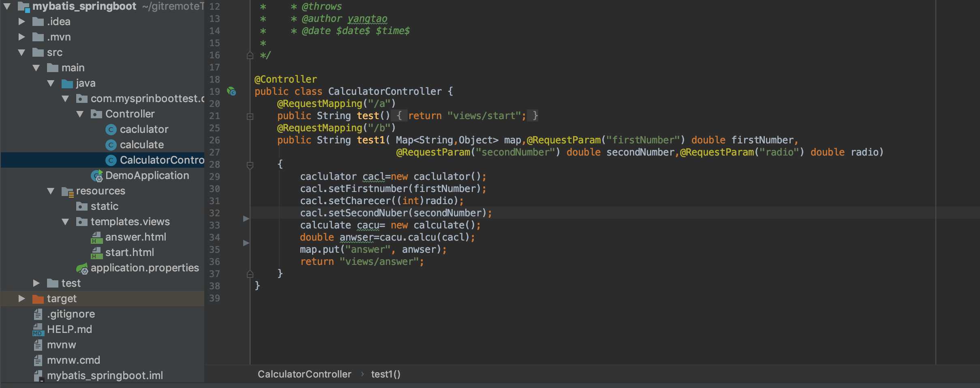The width and height of the screenshot is (980, 388).
Task: Click the fold end marker on line 37
Action: click(x=250, y=274)
